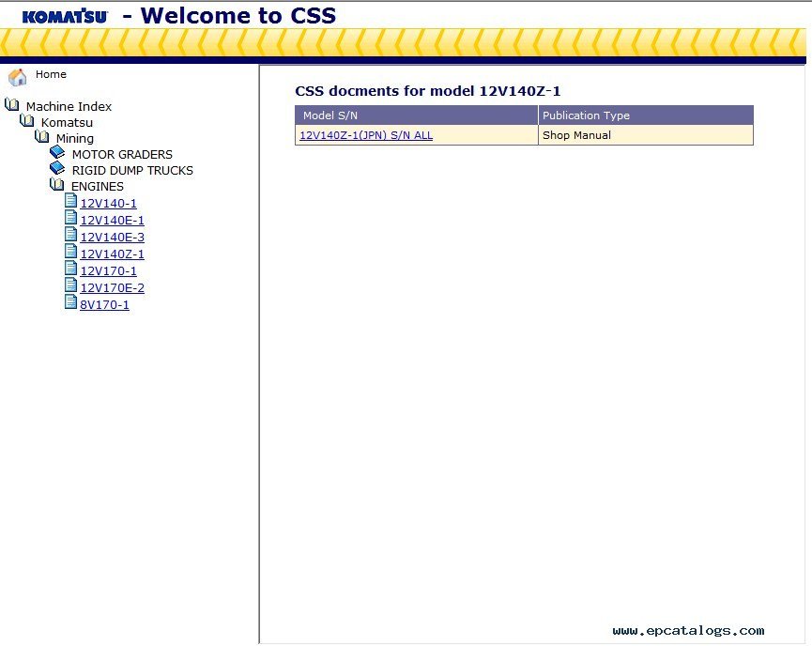The width and height of the screenshot is (812, 646).
Task: Collapse the Komatsu open-book icon
Action: tap(27, 121)
